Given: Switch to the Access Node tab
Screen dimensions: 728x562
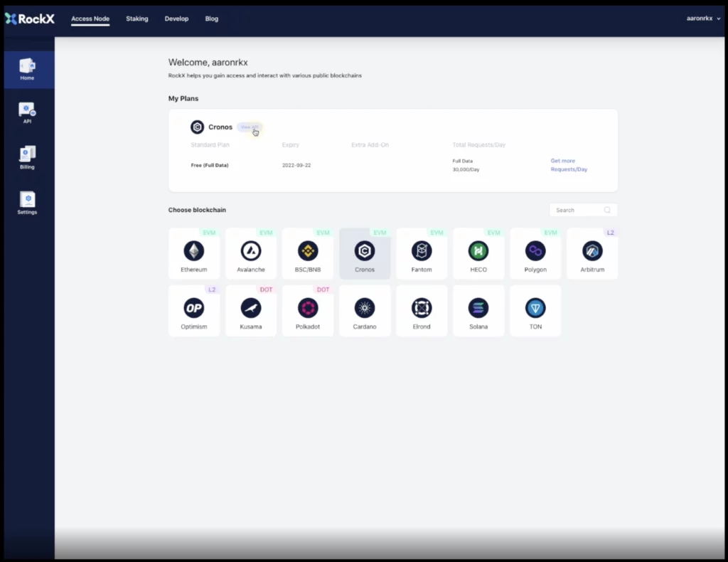Looking at the screenshot, I should click(x=90, y=18).
